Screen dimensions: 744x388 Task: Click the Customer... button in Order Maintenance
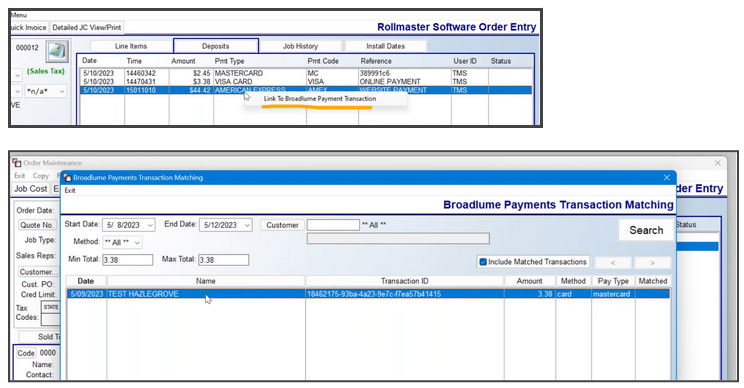38,272
